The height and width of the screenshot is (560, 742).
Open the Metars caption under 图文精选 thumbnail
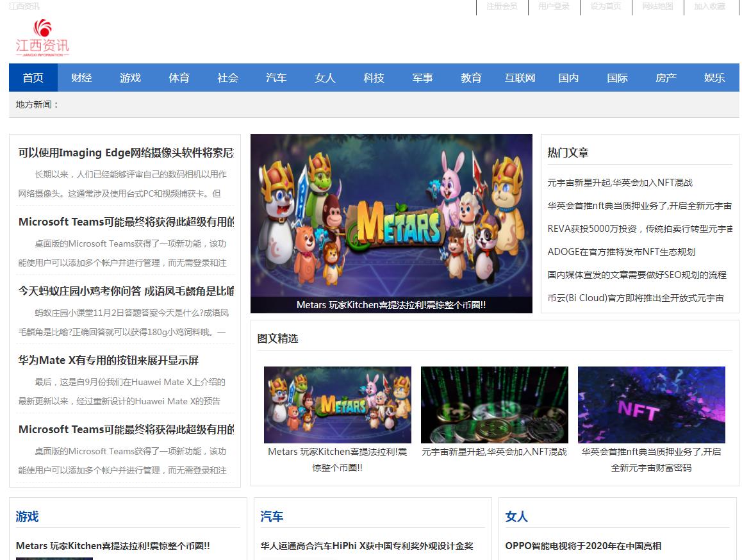coord(338,459)
